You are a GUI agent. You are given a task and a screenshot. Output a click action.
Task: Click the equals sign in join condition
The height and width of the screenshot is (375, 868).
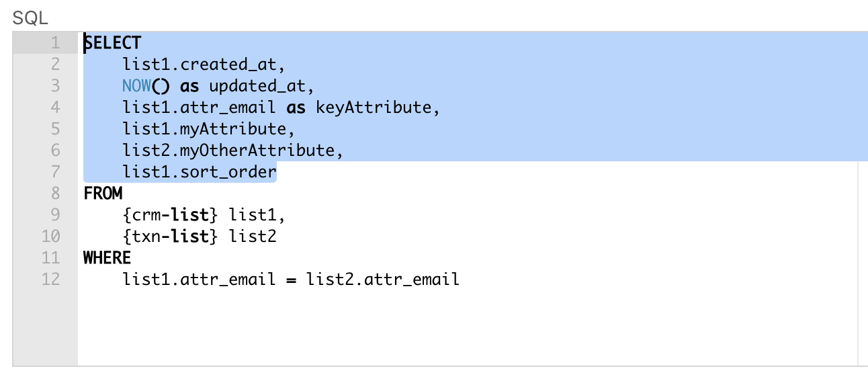click(291, 280)
